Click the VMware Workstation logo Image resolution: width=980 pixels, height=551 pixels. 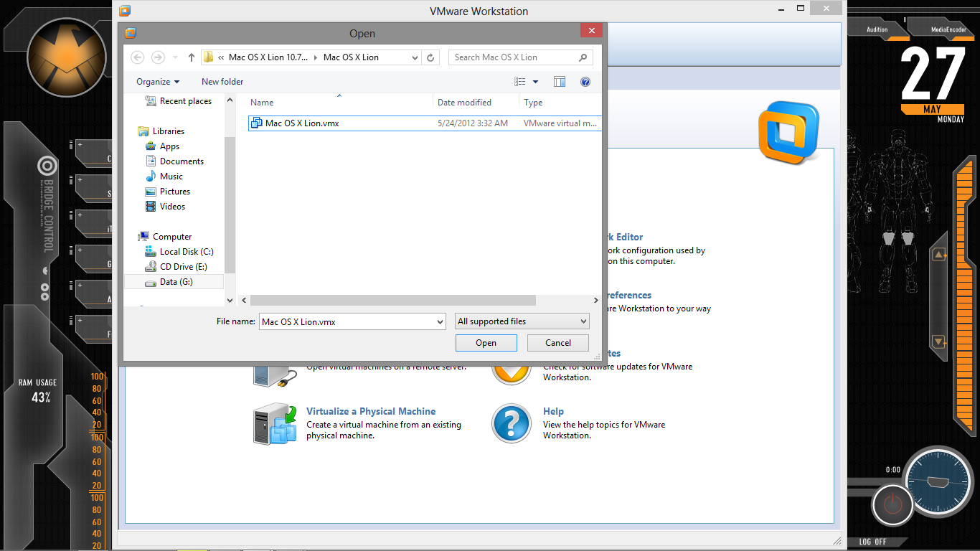[789, 133]
